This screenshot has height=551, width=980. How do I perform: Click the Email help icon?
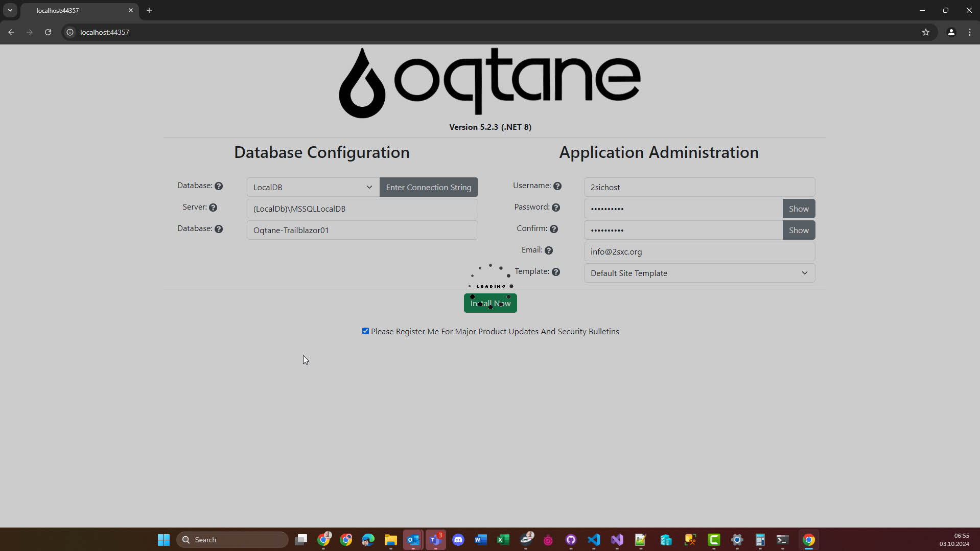pyautogui.click(x=549, y=250)
